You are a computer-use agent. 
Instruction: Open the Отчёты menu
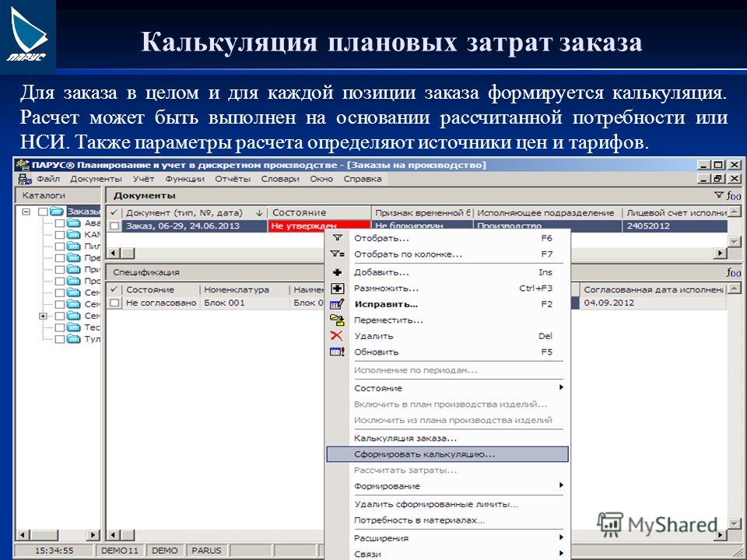pos(233,179)
